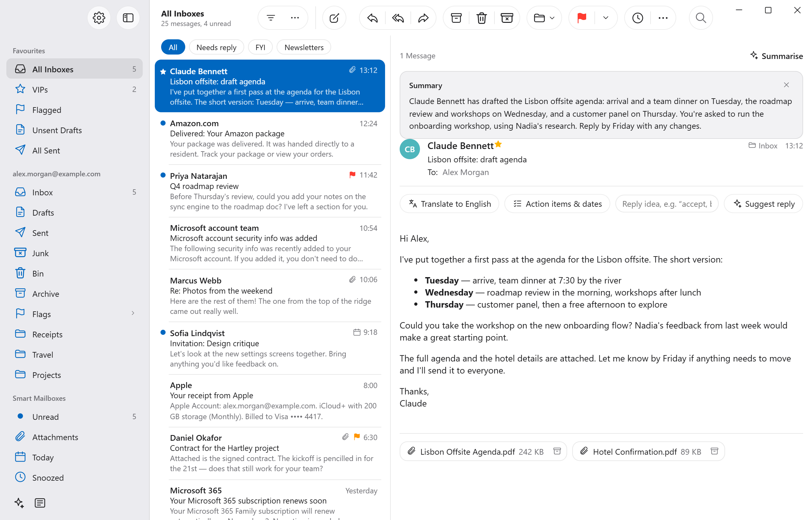Toggle VIP star next to Claude Bennett header
The image size is (812, 520).
point(498,145)
